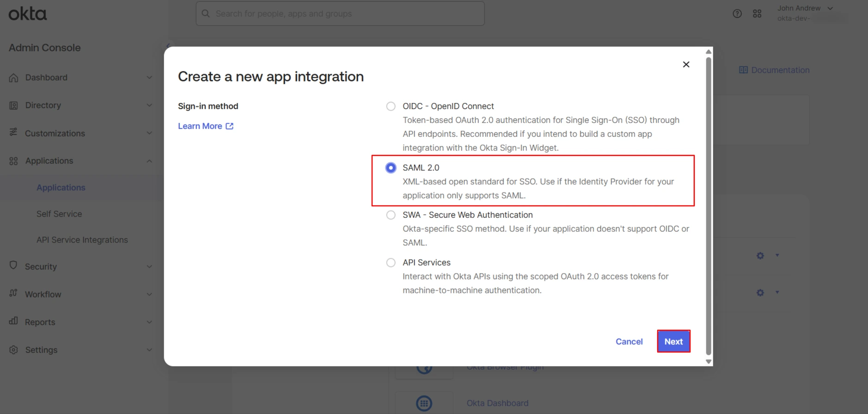Click Cancel in the dialog
The image size is (868, 414).
(629, 341)
